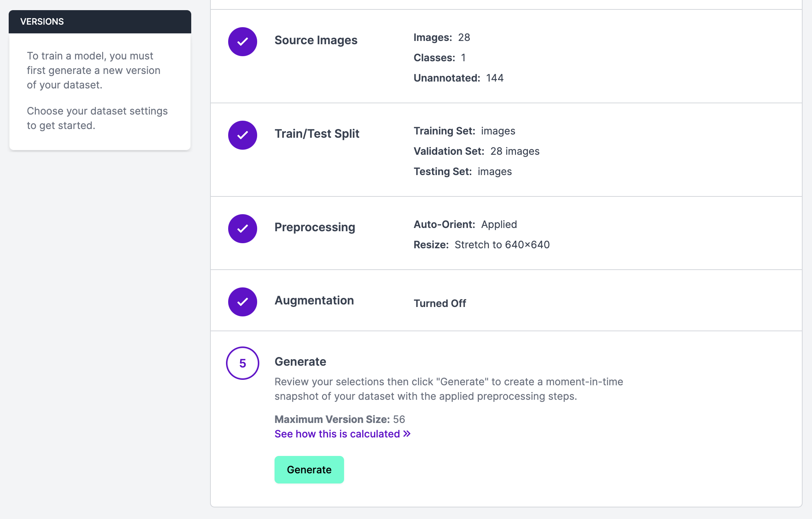Click the Train/Test Split checkmark icon
The image size is (812, 519).
[x=242, y=135]
